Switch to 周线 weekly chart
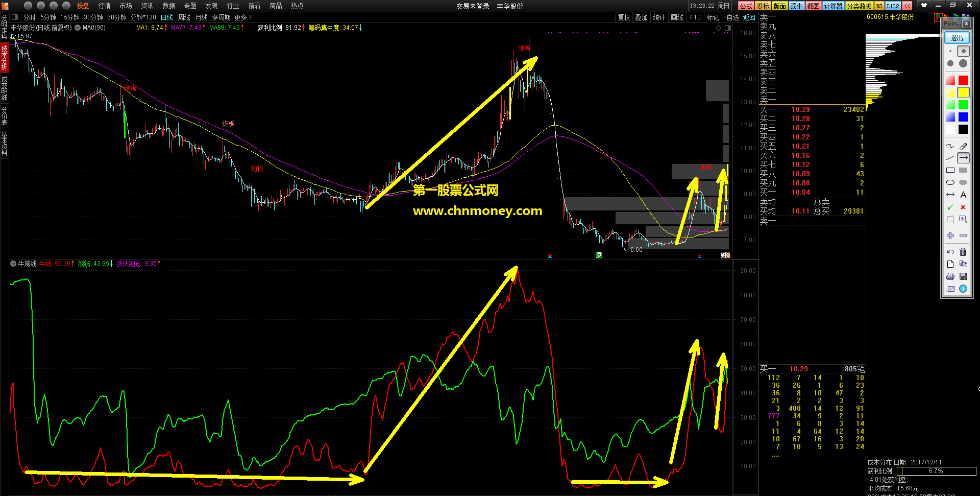Screen dimensions: 980x496 click(184, 17)
